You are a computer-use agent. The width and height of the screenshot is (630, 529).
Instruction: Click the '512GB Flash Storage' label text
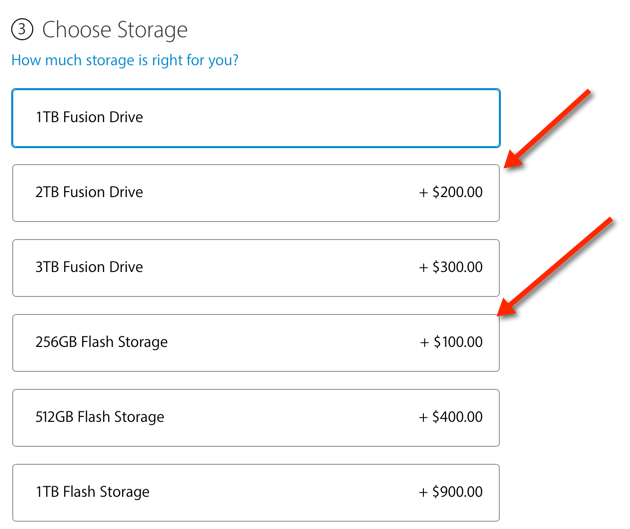point(100,418)
